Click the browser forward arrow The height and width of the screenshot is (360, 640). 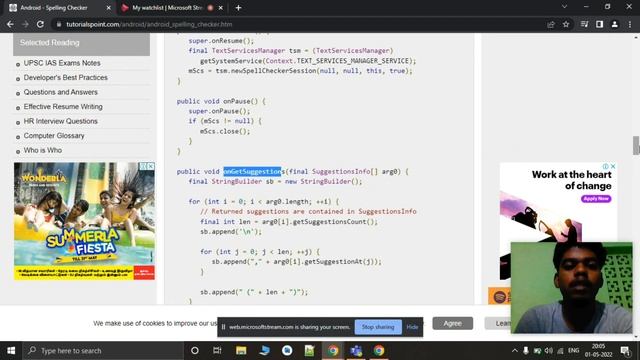coord(25,24)
